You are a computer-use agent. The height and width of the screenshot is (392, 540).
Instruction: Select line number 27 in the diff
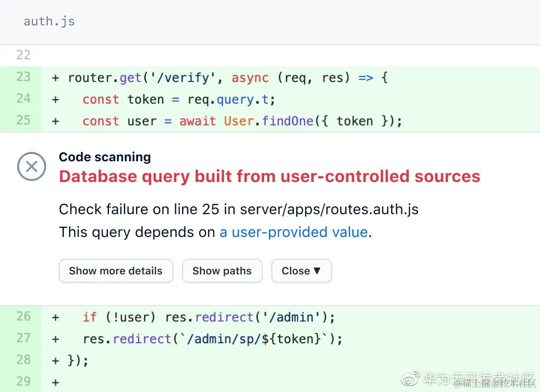23,338
